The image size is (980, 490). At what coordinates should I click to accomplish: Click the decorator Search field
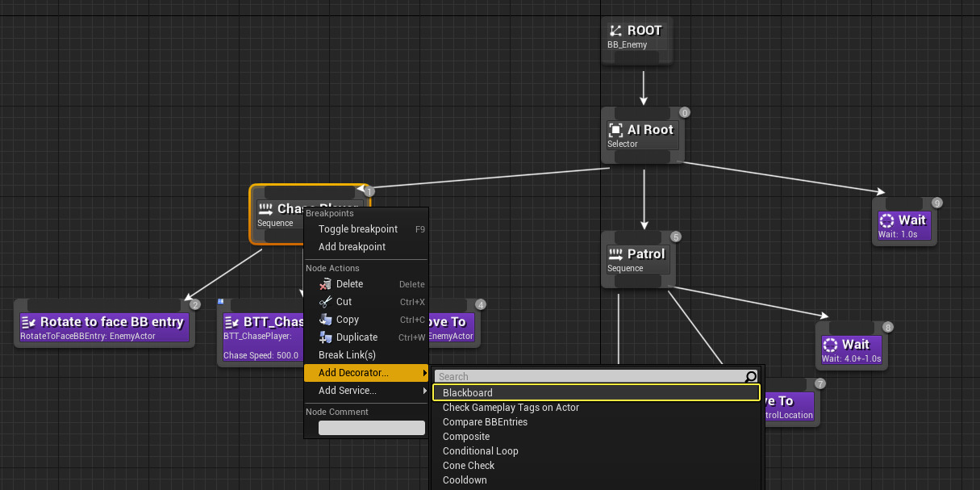pyautogui.click(x=589, y=377)
